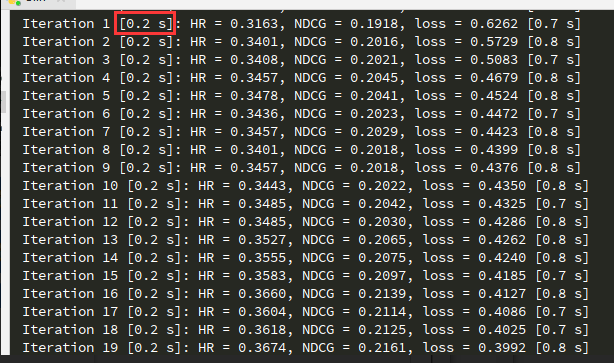Image resolution: width=614 pixels, height=363 pixels.
Task: Select HR value 0.3163 in Iteration 1
Action: tap(254, 24)
